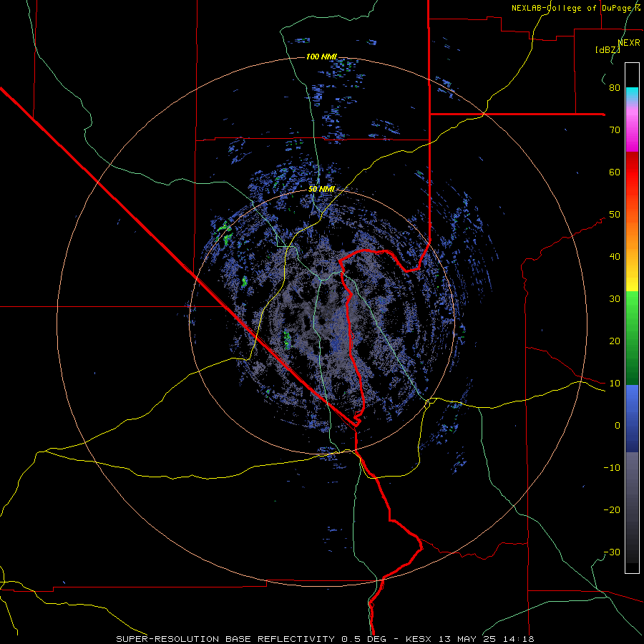Select the 60 value on dBZ scale

coord(615,172)
